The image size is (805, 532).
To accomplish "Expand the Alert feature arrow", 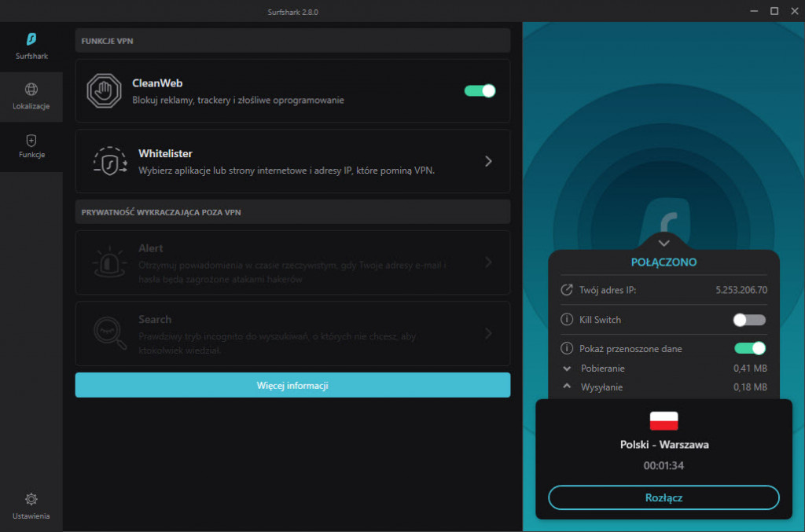I will (488, 262).
